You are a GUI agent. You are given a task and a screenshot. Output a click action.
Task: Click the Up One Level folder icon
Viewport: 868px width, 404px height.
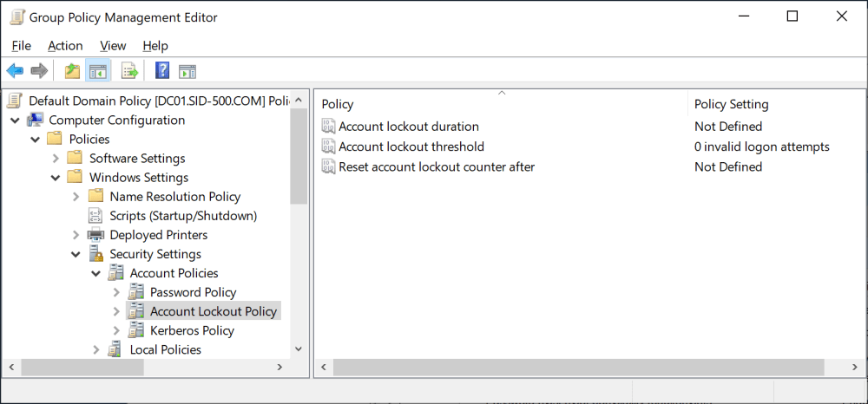pyautogui.click(x=72, y=71)
